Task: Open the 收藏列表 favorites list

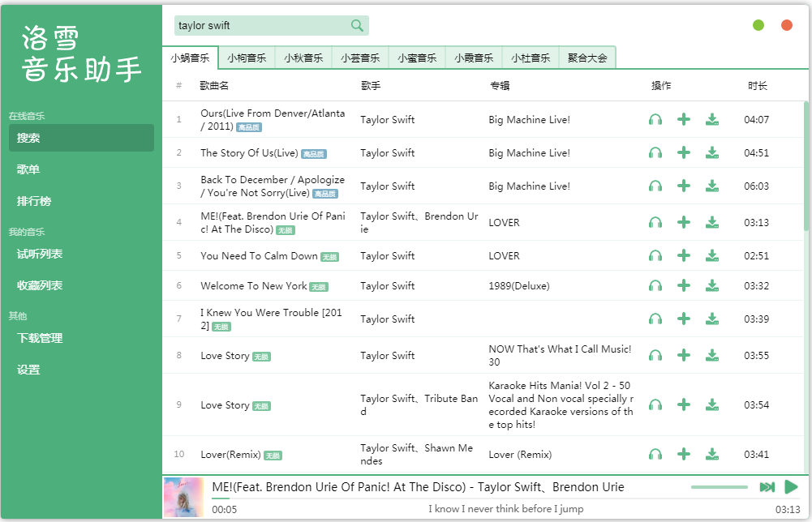Action: coord(81,285)
